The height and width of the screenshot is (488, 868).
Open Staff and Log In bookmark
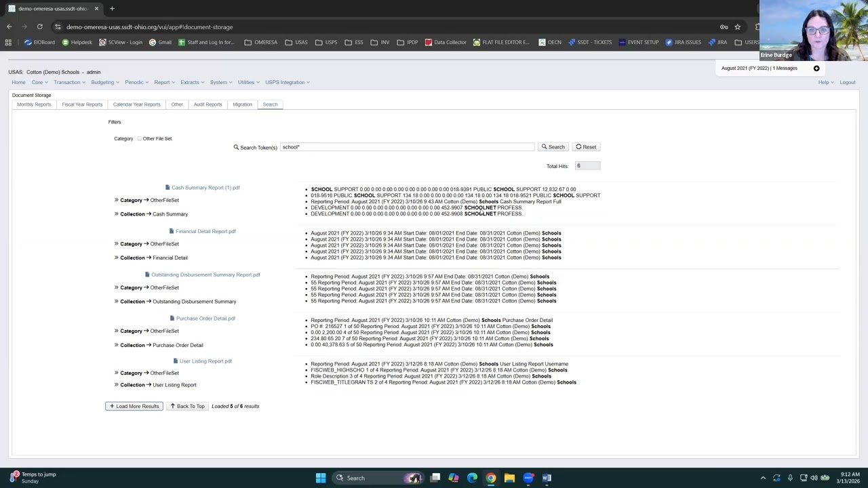click(206, 42)
